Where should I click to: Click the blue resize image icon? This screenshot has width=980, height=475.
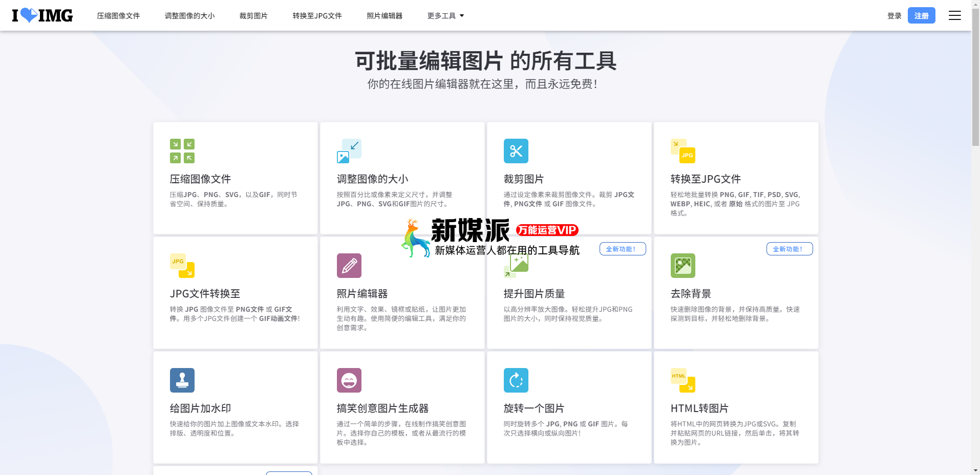pos(349,151)
